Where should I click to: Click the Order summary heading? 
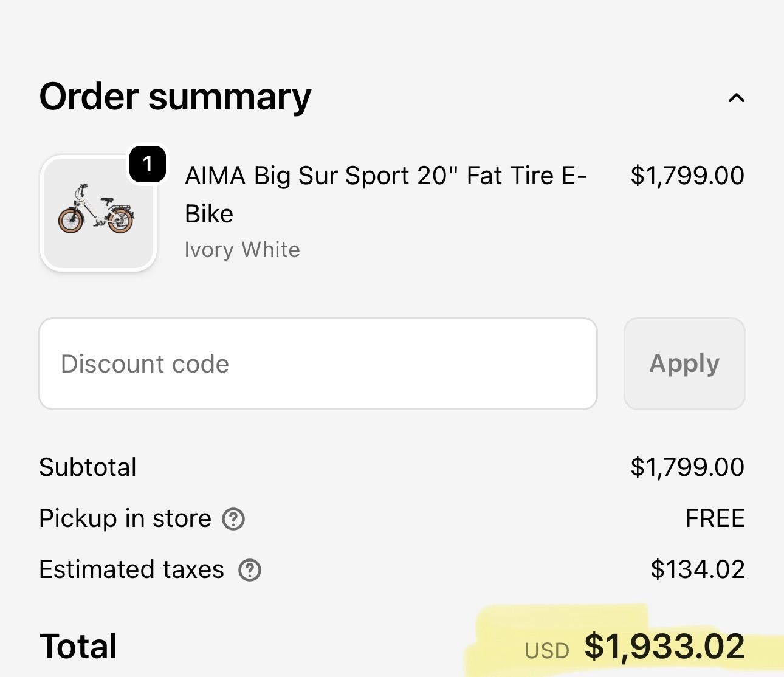click(175, 97)
